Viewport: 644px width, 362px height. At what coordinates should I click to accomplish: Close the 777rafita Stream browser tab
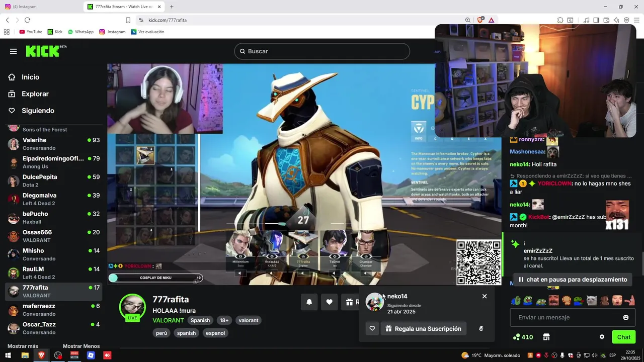tap(159, 7)
